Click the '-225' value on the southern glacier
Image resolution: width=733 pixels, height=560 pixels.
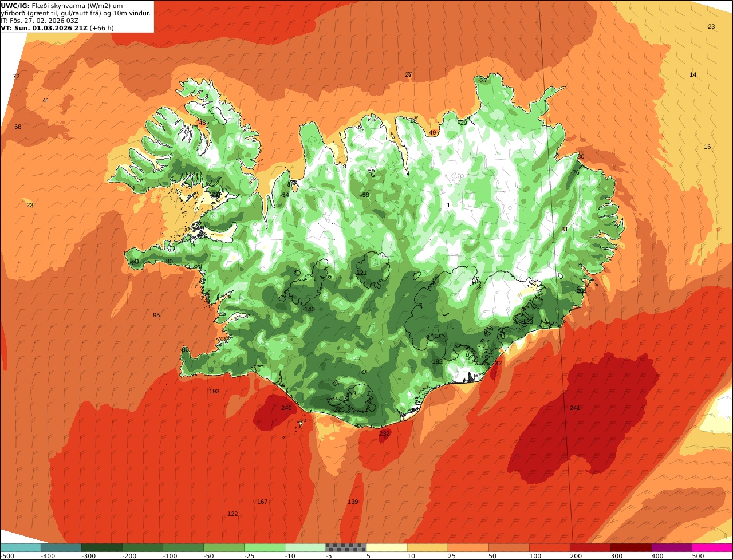(338, 409)
